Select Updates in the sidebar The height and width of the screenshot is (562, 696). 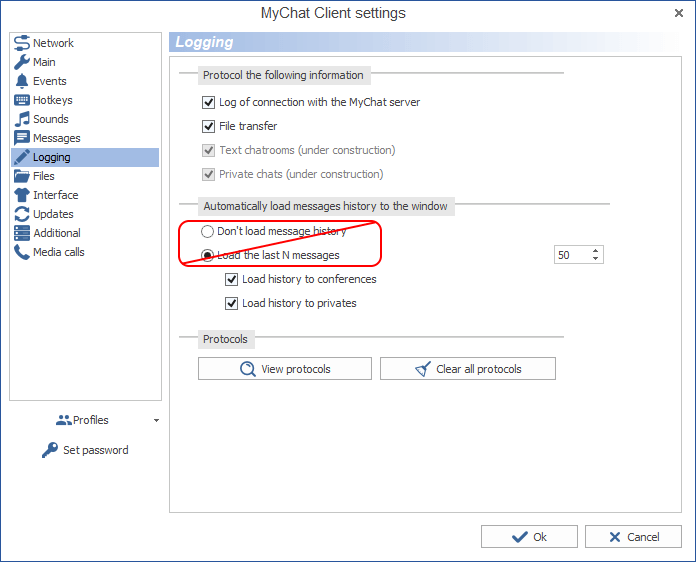85,214
